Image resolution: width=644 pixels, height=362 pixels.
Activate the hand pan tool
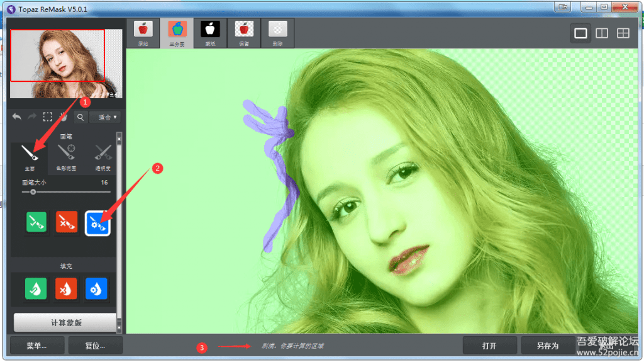coord(64,116)
